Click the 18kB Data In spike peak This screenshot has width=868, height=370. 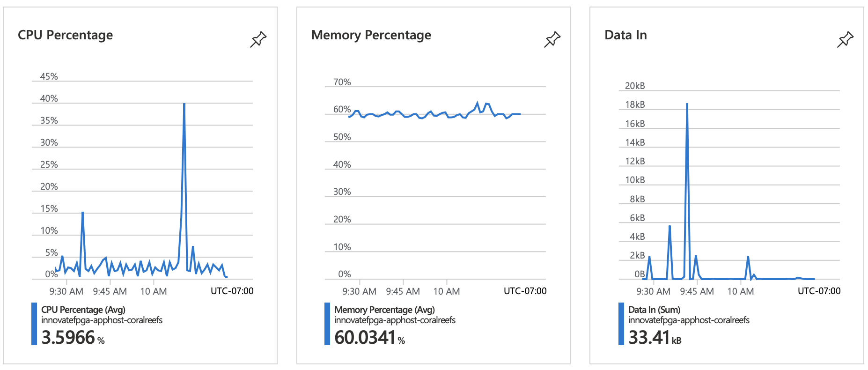coord(687,104)
